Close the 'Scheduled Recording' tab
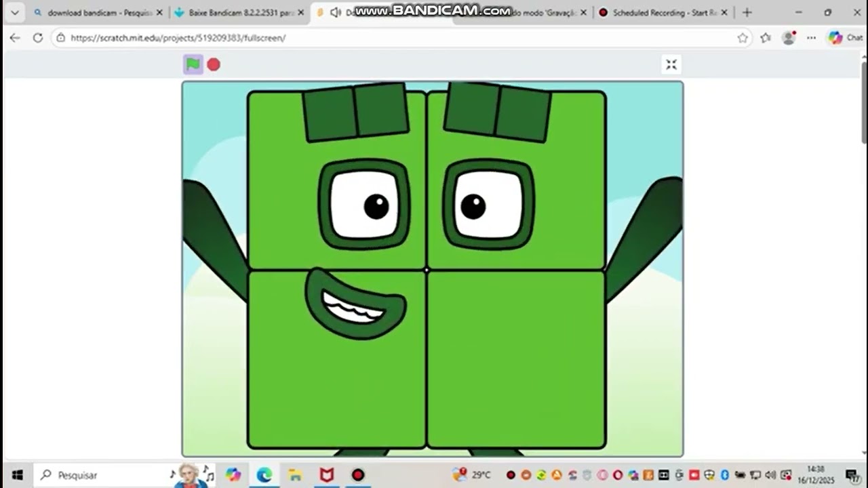 pos(724,13)
